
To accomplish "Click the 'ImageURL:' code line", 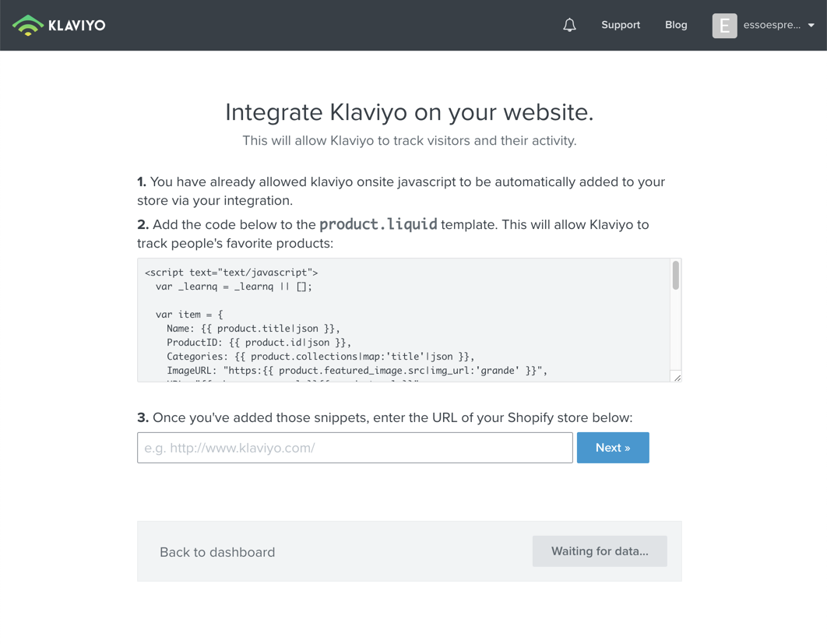I will point(357,370).
